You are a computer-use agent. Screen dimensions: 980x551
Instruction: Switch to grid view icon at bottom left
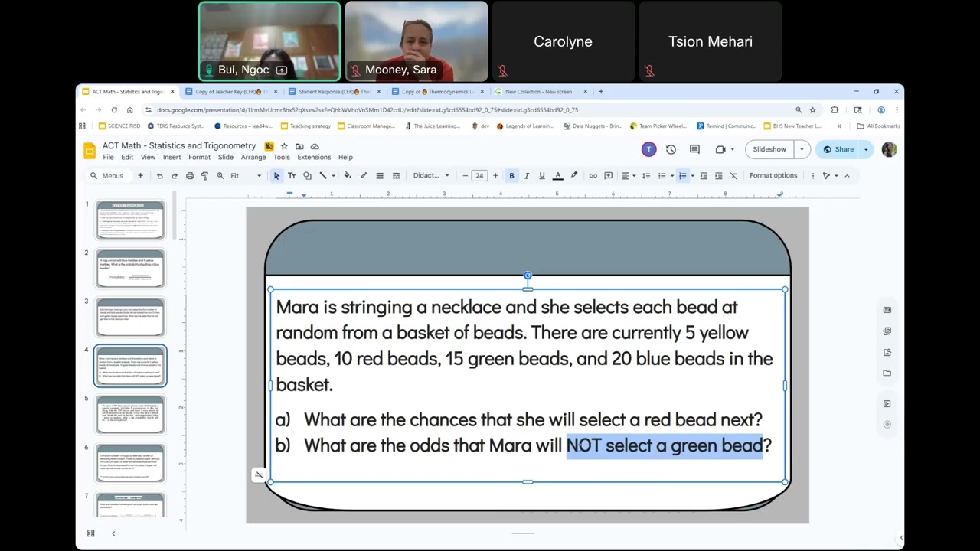[90, 533]
